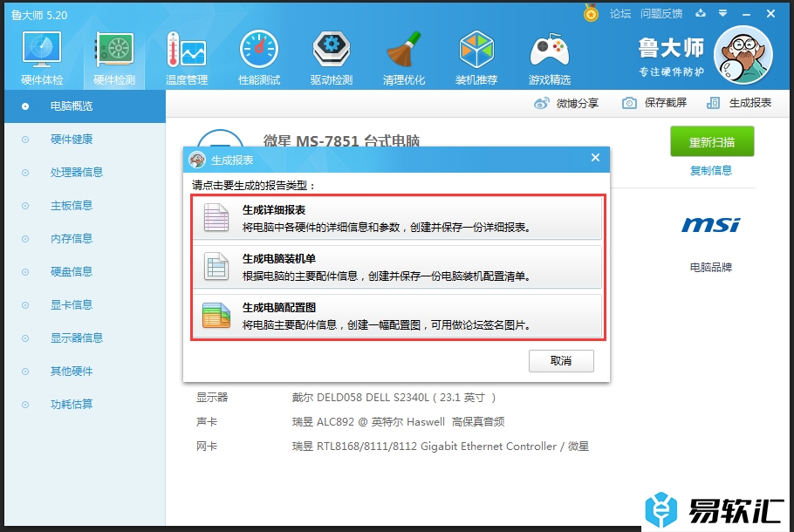
Task: Open 论坛 forum link
Action: pyautogui.click(x=620, y=14)
